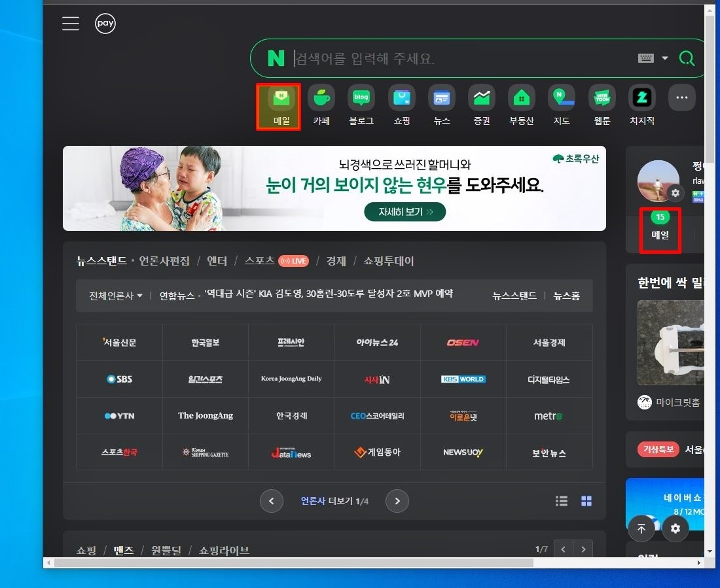This screenshot has width=720, height=588.
Task: Open the 서울경제 press logo
Action: coord(549,343)
